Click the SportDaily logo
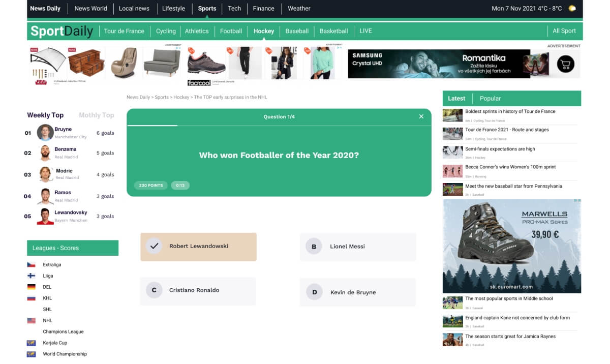Image resolution: width=610 pixels, height=364 pixels. [62, 31]
